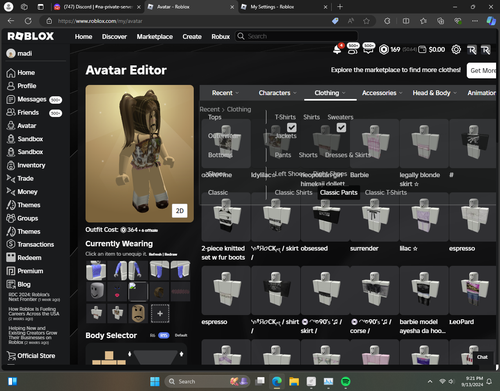This screenshot has width=500, height=391.
Task: Select Default in Body Selector
Action: coord(181,335)
